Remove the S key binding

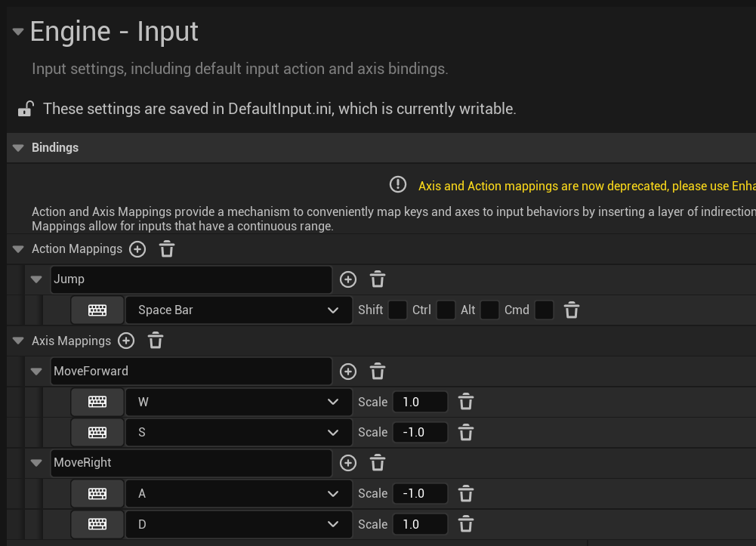click(x=466, y=432)
